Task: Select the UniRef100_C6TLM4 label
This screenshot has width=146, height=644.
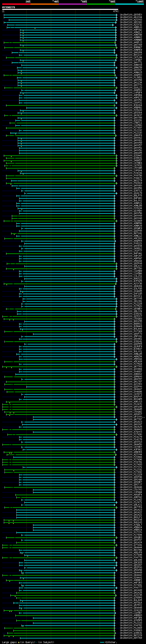Action: click(x=131, y=58)
